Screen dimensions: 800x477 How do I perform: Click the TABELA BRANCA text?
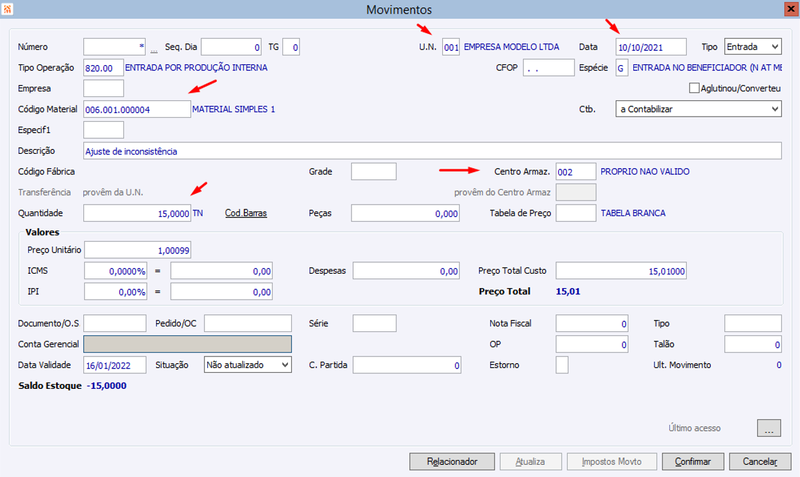(x=633, y=213)
